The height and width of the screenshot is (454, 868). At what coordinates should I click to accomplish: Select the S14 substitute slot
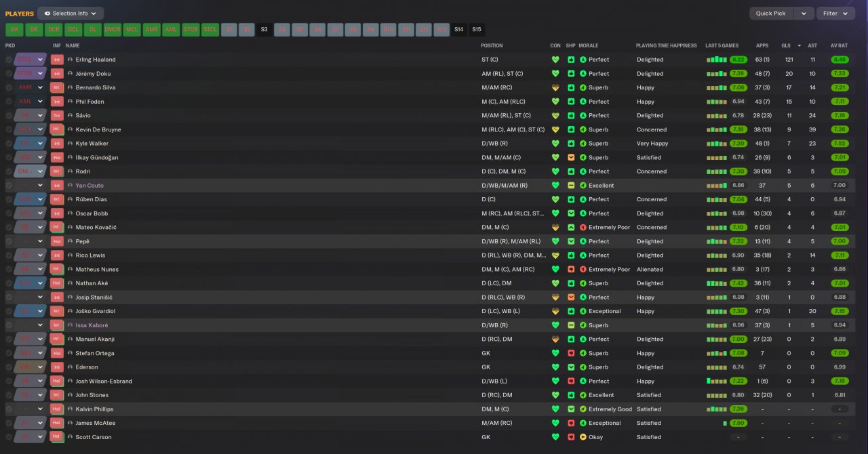tap(459, 30)
